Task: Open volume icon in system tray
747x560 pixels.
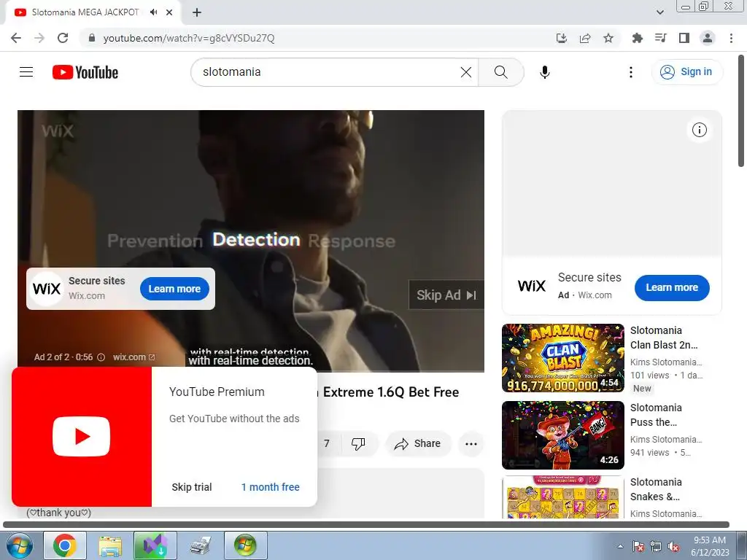Action: tap(673, 546)
